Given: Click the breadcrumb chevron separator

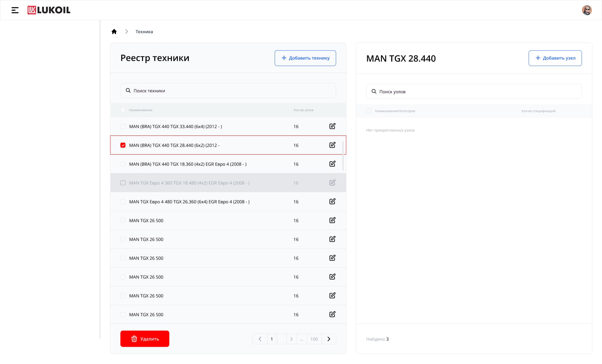Looking at the screenshot, I should click(126, 32).
